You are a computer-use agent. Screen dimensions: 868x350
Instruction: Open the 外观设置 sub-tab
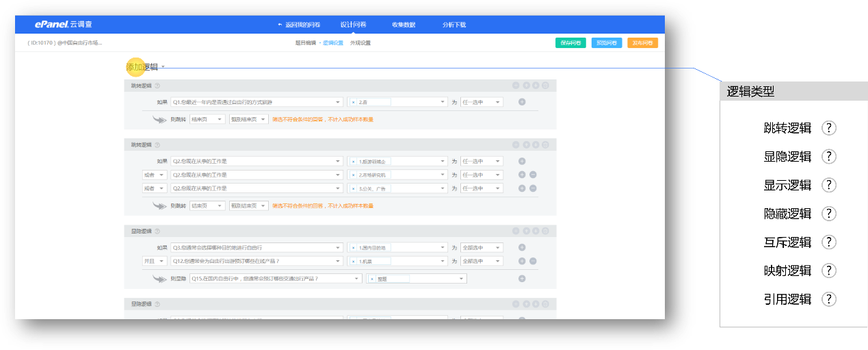coord(360,42)
